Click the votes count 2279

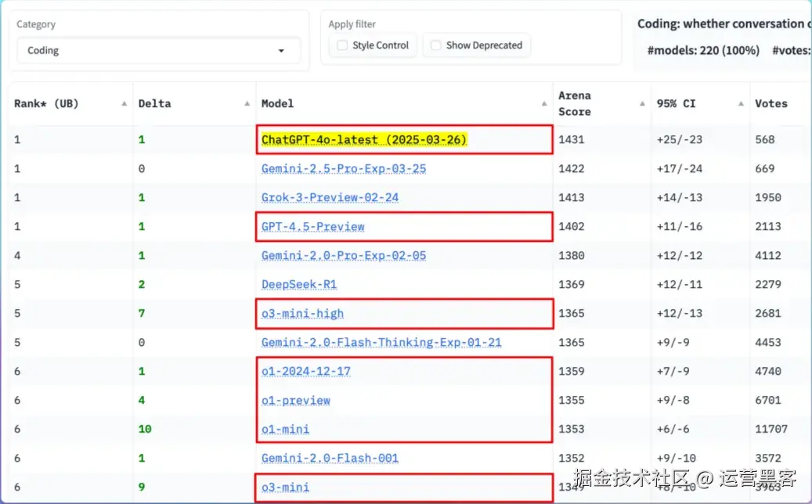coord(768,285)
